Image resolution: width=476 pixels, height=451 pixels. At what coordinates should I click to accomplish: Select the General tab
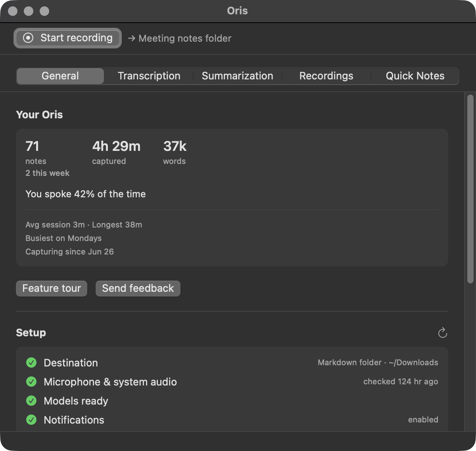(x=60, y=76)
